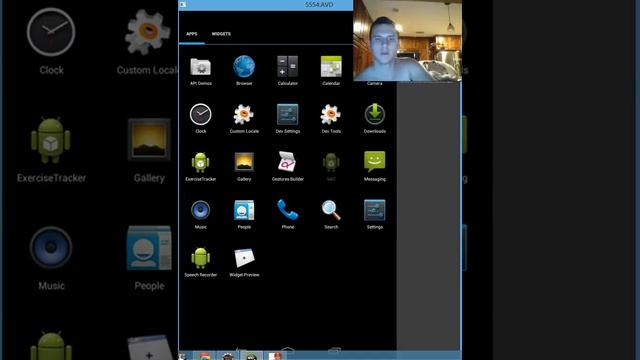The height and width of the screenshot is (360, 640).
Task: Click the 5554:AVD window title text
Action: click(x=319, y=4)
